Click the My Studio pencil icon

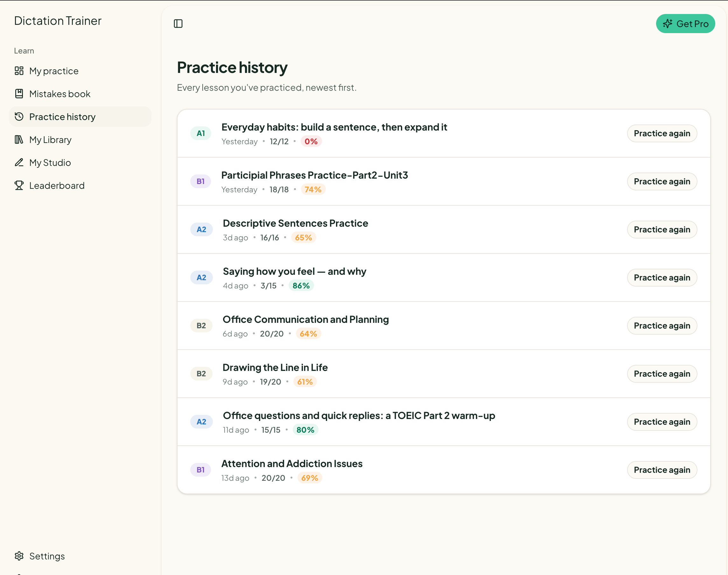[x=19, y=162]
